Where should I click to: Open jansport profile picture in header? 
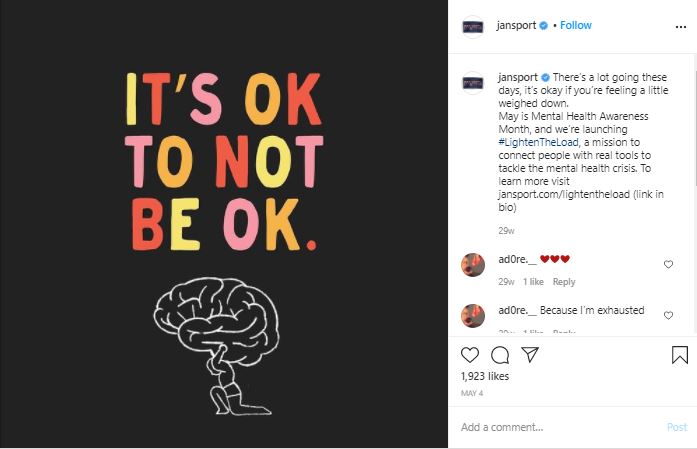coord(473,27)
